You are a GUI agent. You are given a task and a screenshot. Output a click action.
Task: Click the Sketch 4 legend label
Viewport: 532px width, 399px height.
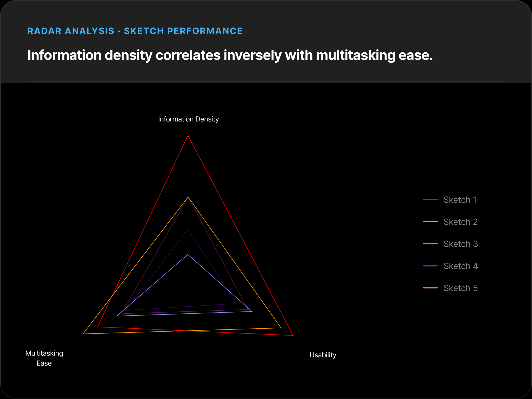point(461,266)
